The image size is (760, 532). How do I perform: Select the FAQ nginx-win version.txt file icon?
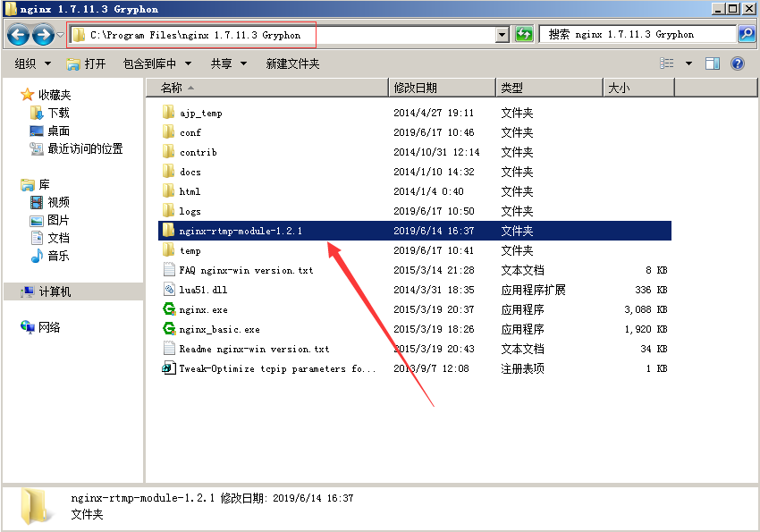[x=169, y=270]
